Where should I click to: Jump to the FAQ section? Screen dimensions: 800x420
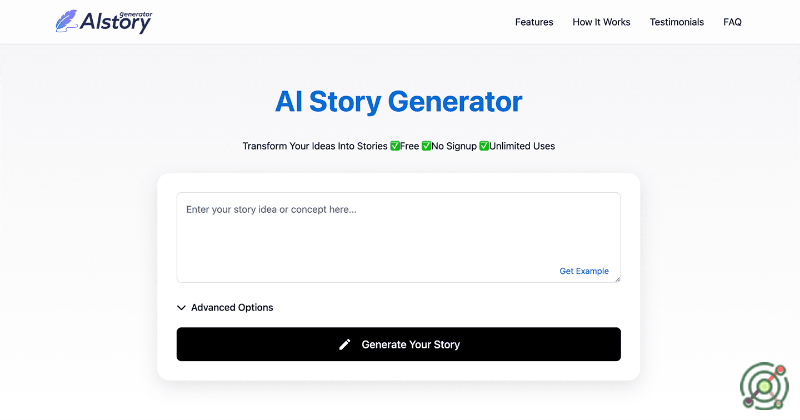[732, 22]
